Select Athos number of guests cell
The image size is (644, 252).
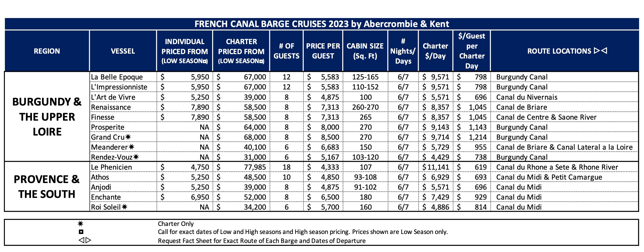coord(287,177)
